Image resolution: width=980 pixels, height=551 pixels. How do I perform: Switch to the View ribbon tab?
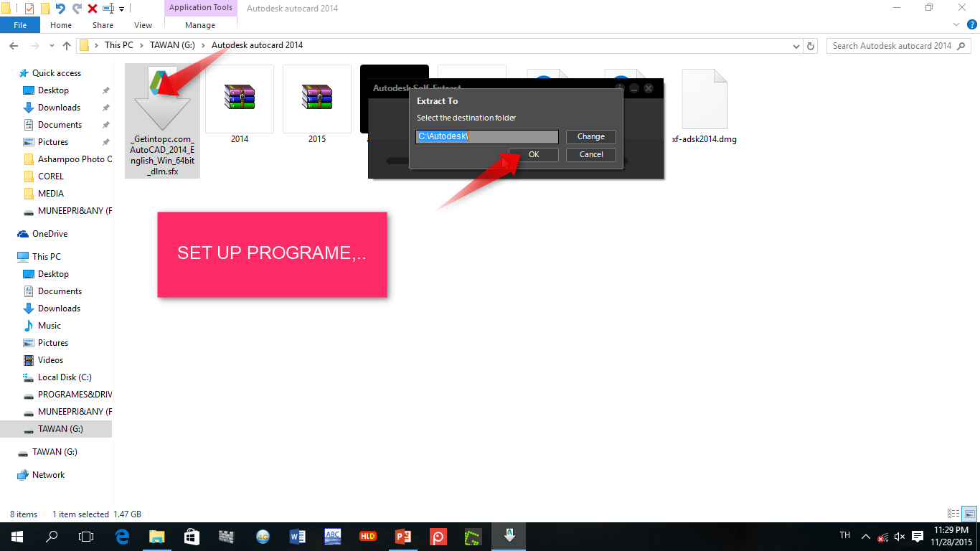click(x=143, y=25)
